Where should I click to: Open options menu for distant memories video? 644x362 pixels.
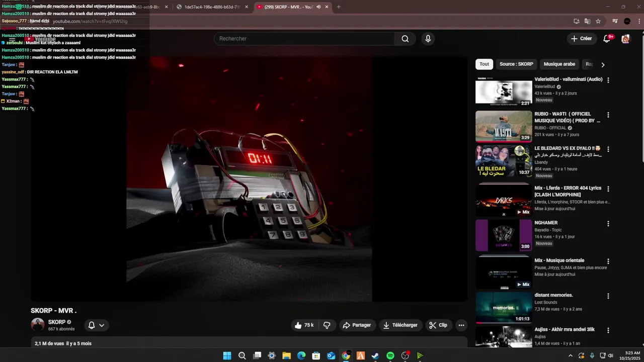click(x=608, y=296)
